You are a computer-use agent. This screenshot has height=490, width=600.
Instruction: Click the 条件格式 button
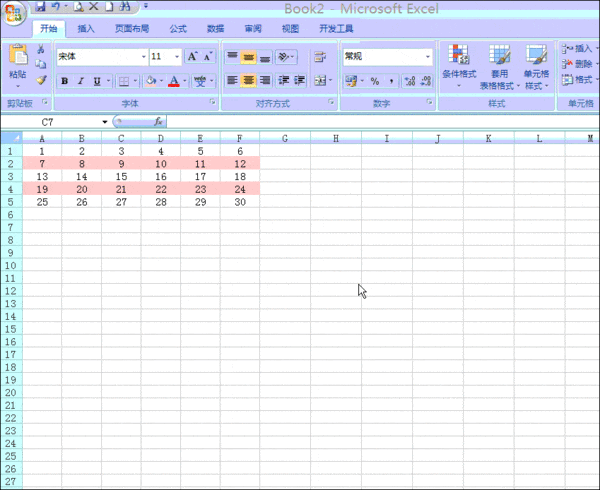pyautogui.click(x=459, y=66)
